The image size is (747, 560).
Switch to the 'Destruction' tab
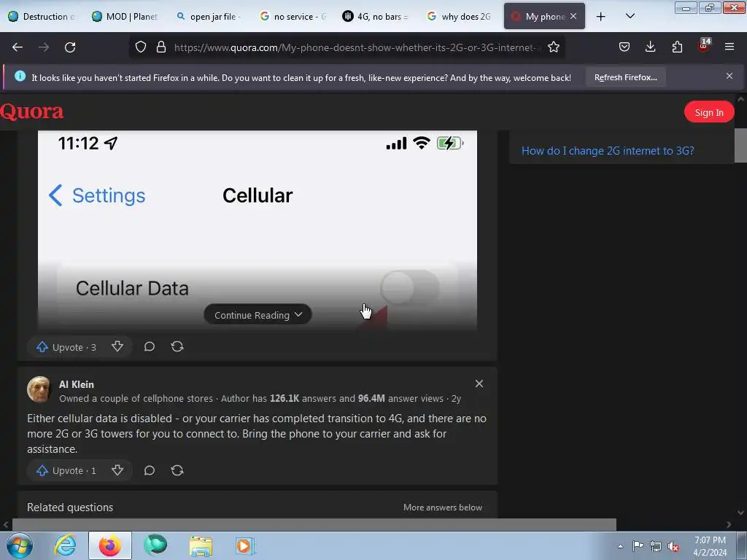[x=42, y=16]
